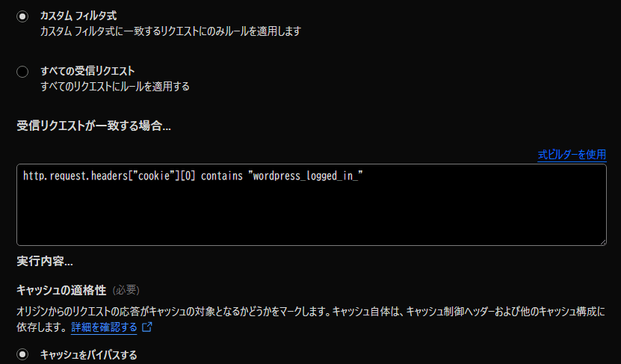Click the キャッシュの適格性 field label

(62, 289)
